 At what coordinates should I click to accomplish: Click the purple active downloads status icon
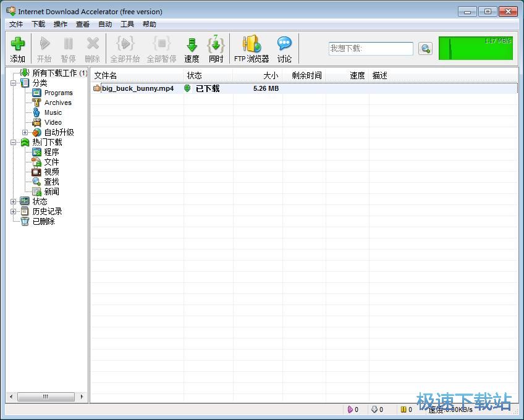tap(350, 409)
